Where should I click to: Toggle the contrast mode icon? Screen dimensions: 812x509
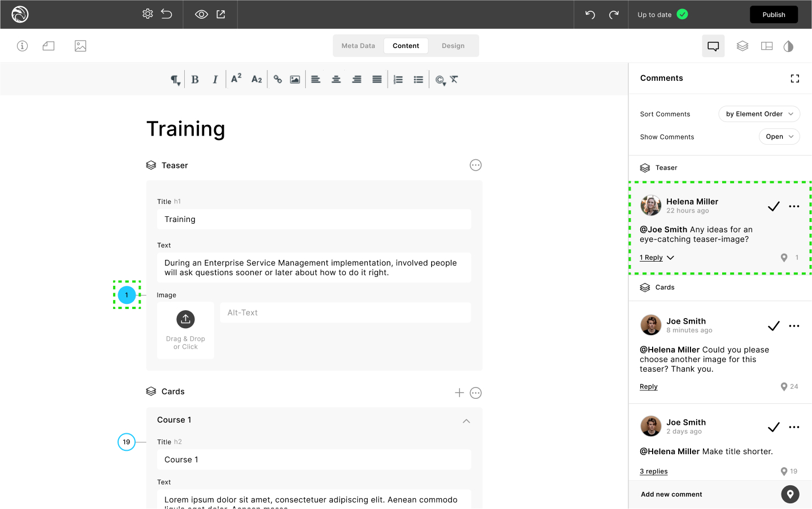tap(788, 46)
